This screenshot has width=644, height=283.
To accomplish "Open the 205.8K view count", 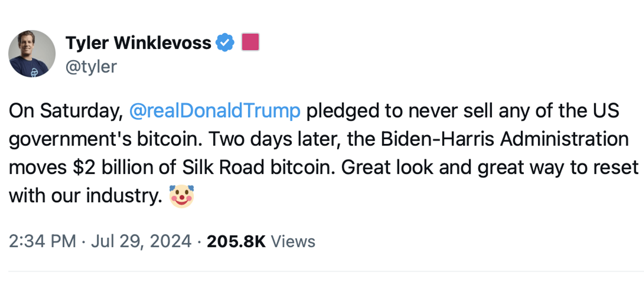I will (x=236, y=241).
